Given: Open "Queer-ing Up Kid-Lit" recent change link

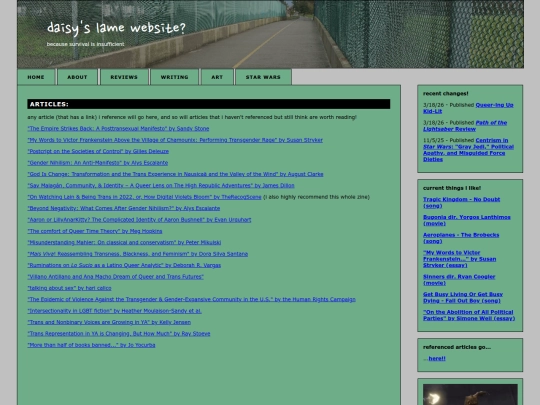Looking at the screenshot, I should [x=494, y=105].
